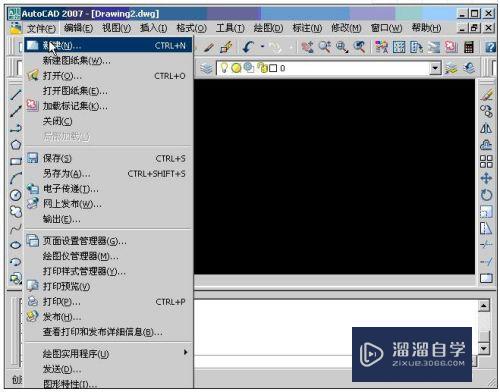Choose 新建(N)... from the file menu
Image resolution: width=500 pixels, height=392 pixels.
point(108,45)
